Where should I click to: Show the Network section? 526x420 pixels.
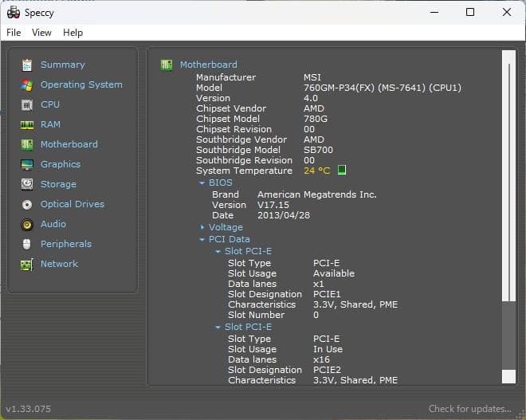[x=59, y=264]
